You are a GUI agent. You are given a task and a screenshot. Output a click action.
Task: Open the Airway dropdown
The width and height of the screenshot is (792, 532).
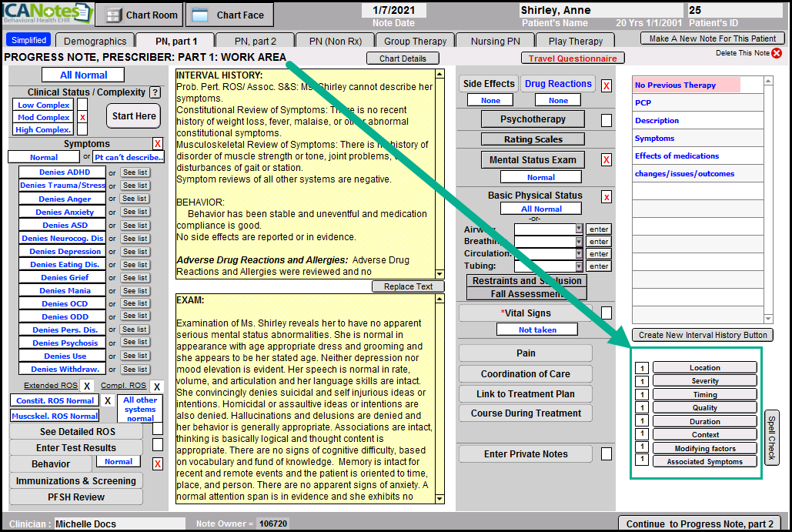point(580,229)
